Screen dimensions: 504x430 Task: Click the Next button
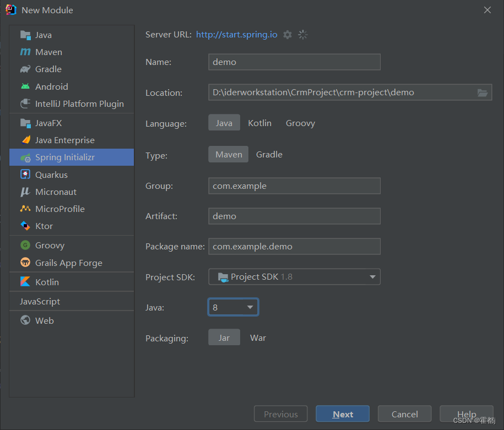(x=343, y=414)
